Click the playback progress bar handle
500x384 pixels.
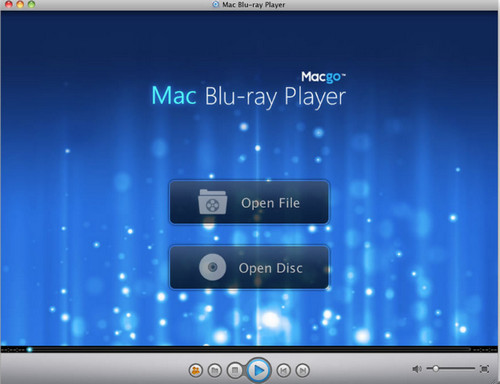(30, 349)
